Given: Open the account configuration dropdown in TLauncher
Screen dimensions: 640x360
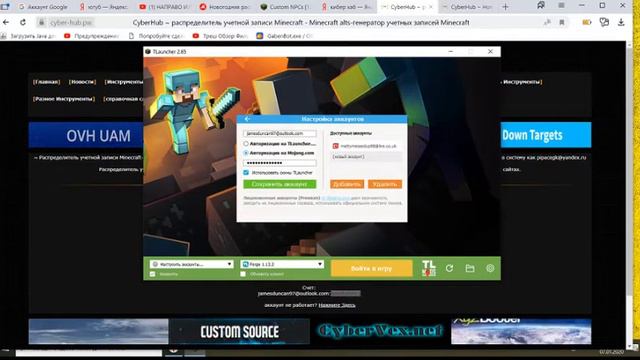Looking at the screenshot, I should point(191,264).
